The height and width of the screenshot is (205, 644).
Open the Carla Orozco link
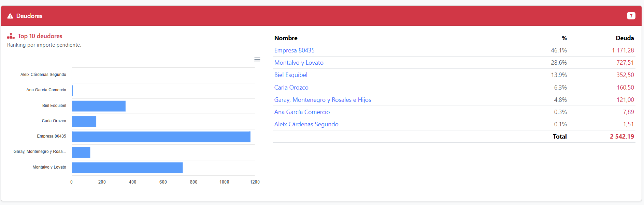pyautogui.click(x=291, y=88)
